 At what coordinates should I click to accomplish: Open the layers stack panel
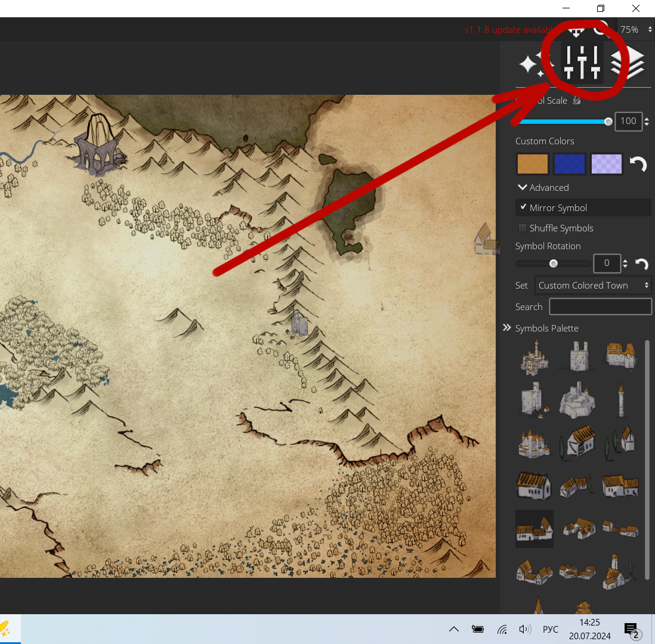pyautogui.click(x=628, y=63)
